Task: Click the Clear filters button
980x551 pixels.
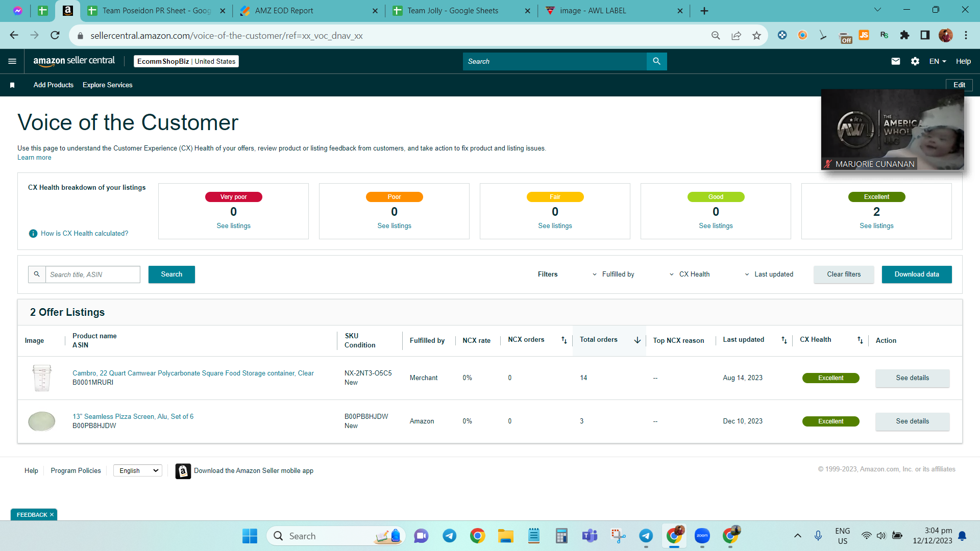Action: 844,274
